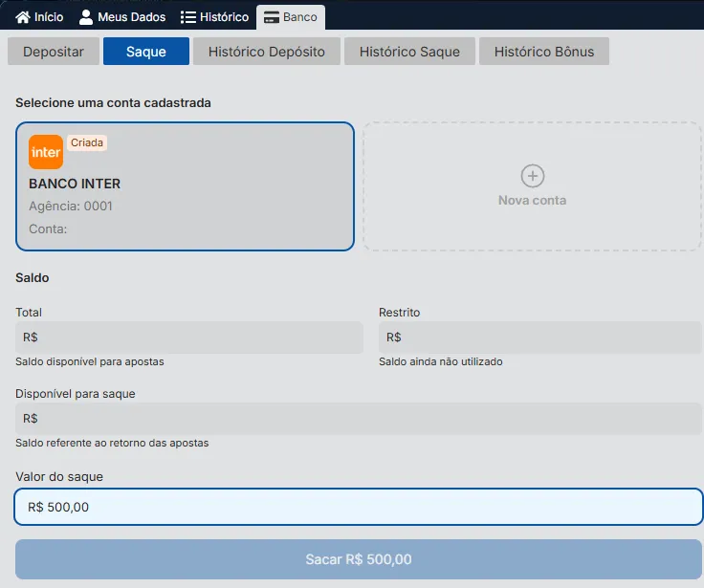Viewport: 704px width, 588px height.
Task: Click the Nova conta label
Action: (x=532, y=201)
